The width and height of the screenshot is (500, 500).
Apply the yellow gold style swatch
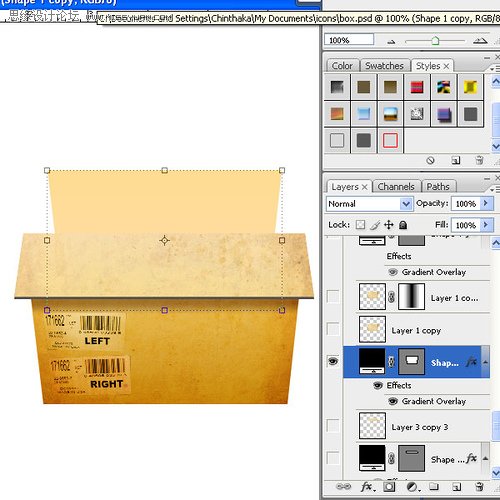pos(470,87)
